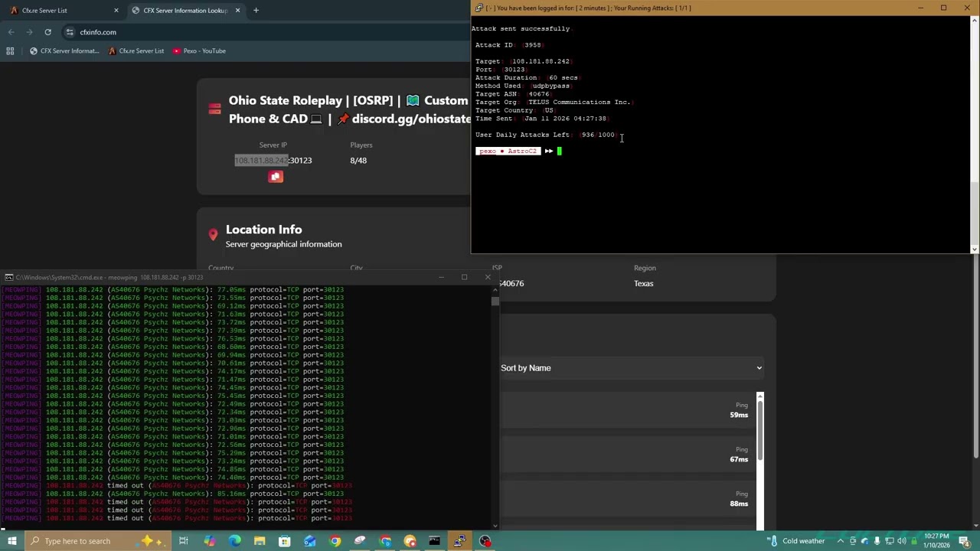Click the 67ms ping entry
Screen dimensions: 980x551
click(738, 459)
